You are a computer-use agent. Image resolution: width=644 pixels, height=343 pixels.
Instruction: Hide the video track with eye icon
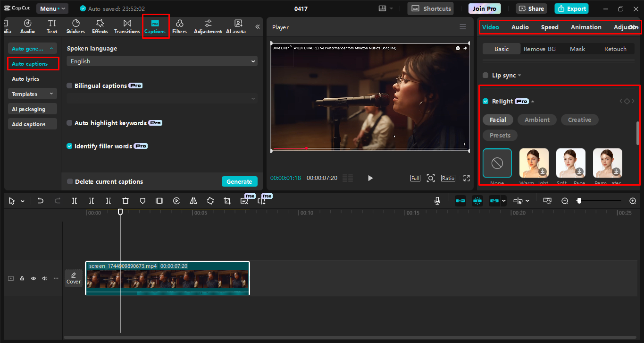click(x=33, y=278)
